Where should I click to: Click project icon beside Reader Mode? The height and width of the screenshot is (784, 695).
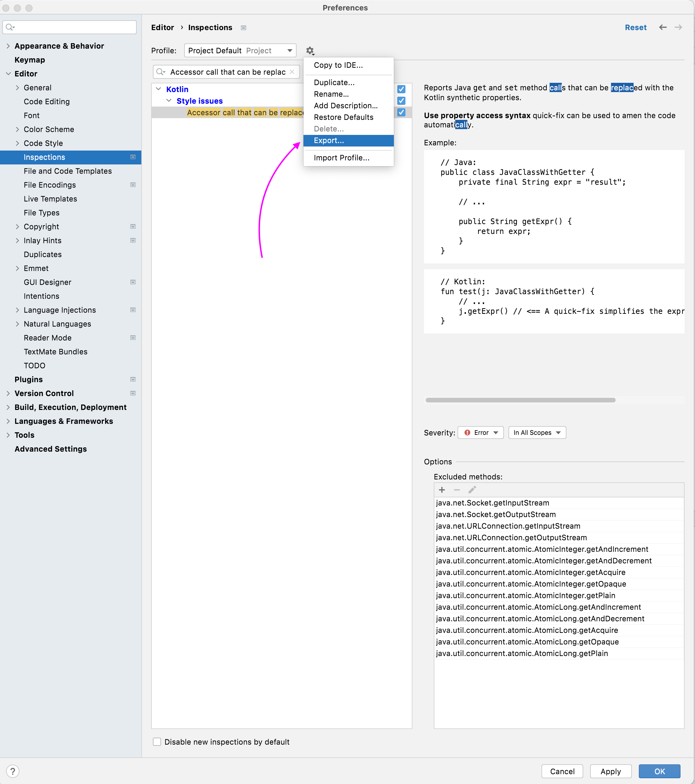[133, 338]
